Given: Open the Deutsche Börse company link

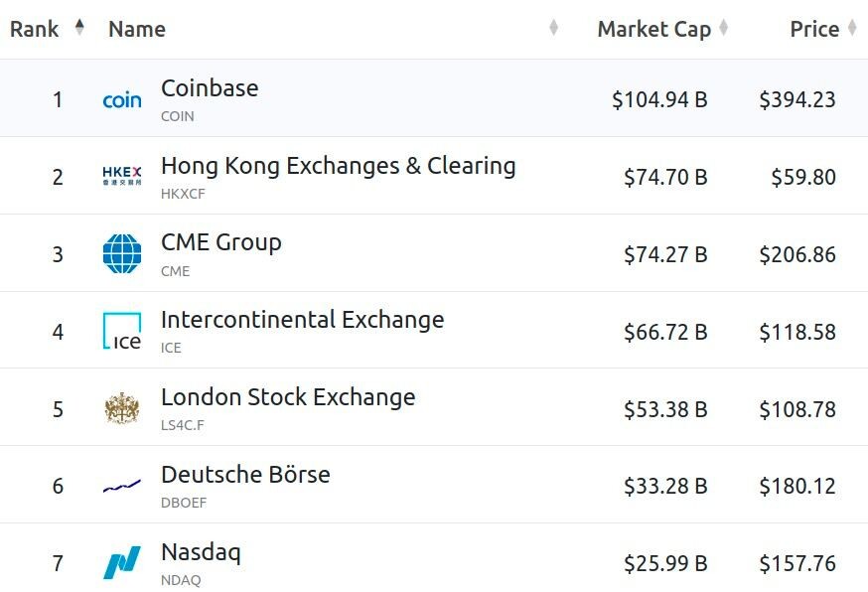Looking at the screenshot, I should pos(245,475).
